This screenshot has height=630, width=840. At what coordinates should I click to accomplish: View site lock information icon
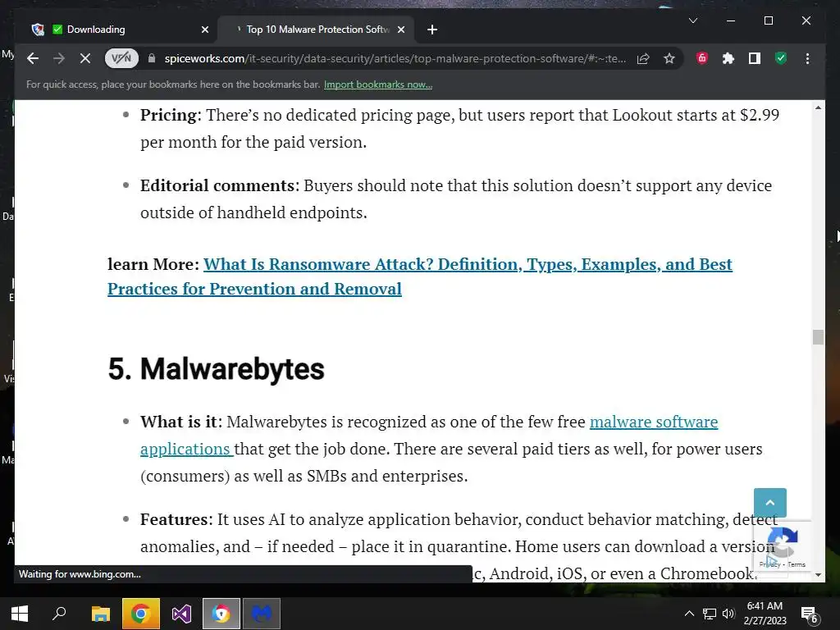tap(152, 58)
